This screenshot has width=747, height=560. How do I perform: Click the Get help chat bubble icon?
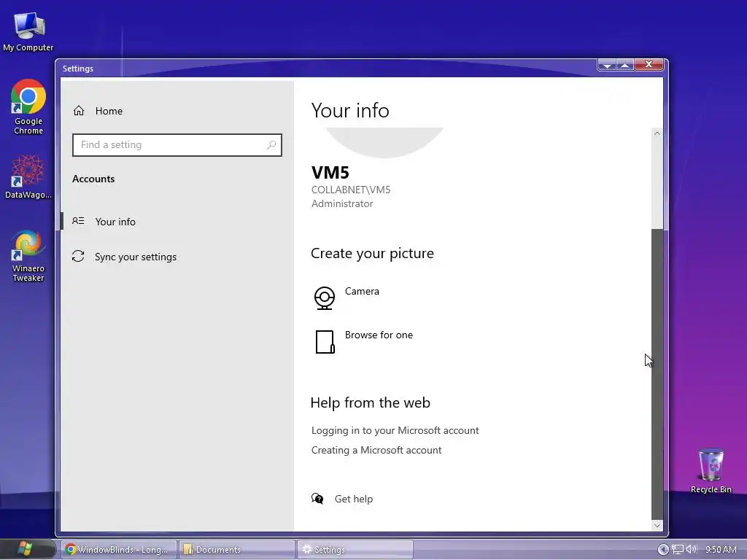pos(317,499)
